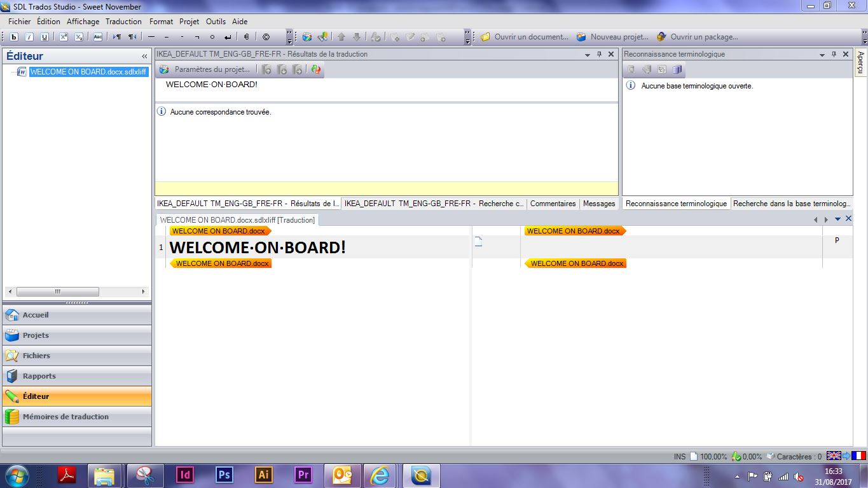The height and width of the screenshot is (488, 868).
Task: Click target cell of segment 1
Action: [x=671, y=247]
